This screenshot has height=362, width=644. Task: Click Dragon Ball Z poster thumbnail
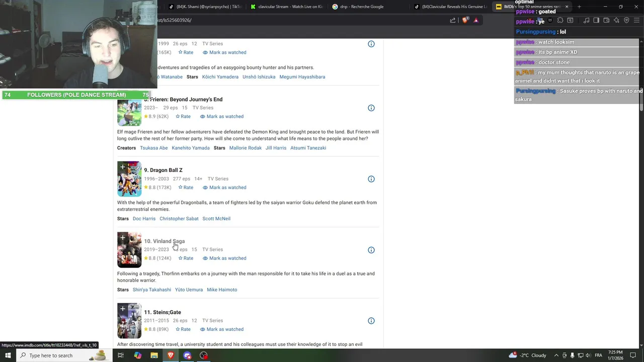(129, 179)
